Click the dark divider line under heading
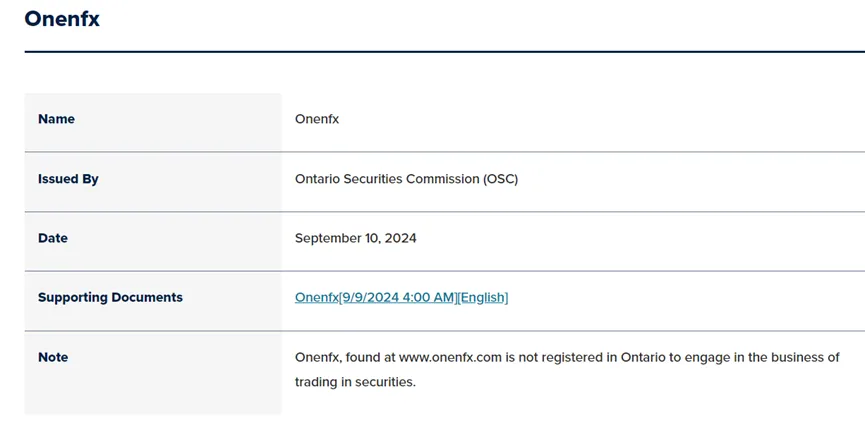 tap(445, 52)
